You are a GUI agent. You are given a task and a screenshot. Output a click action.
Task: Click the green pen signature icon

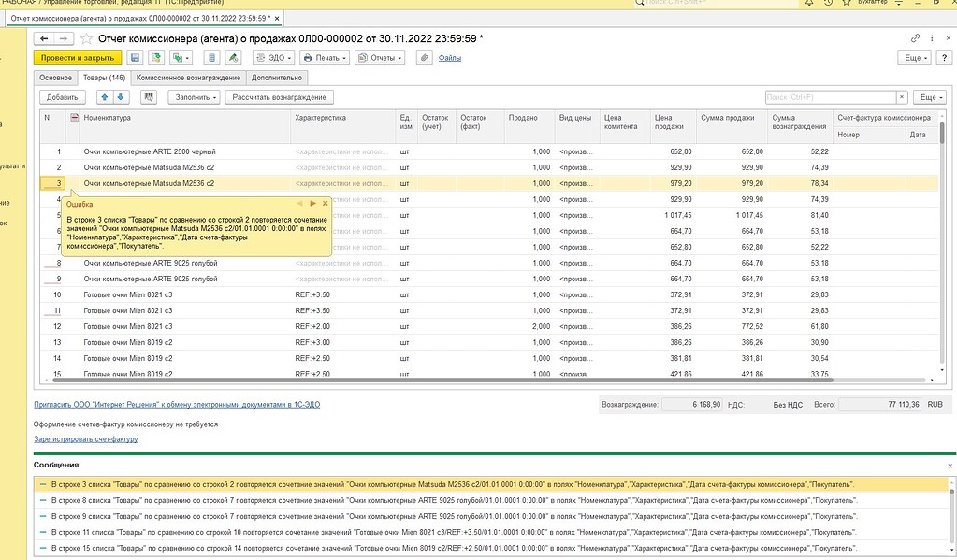pos(233,58)
